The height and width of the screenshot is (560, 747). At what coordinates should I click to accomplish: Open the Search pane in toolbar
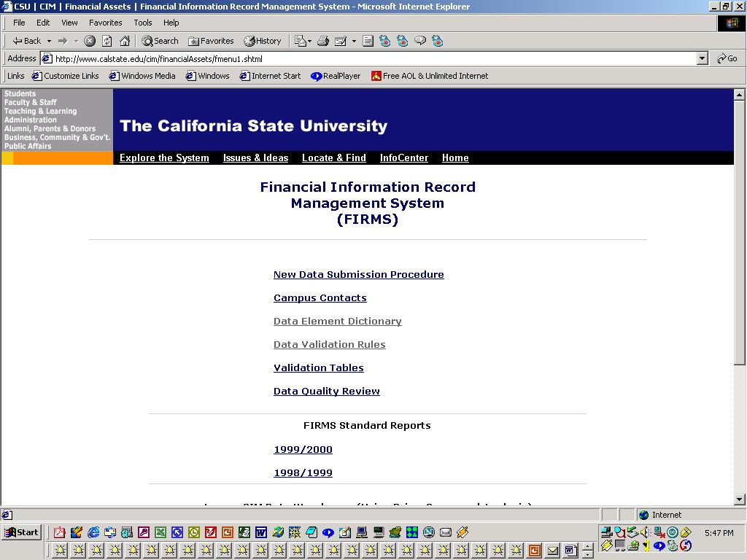pyautogui.click(x=160, y=41)
